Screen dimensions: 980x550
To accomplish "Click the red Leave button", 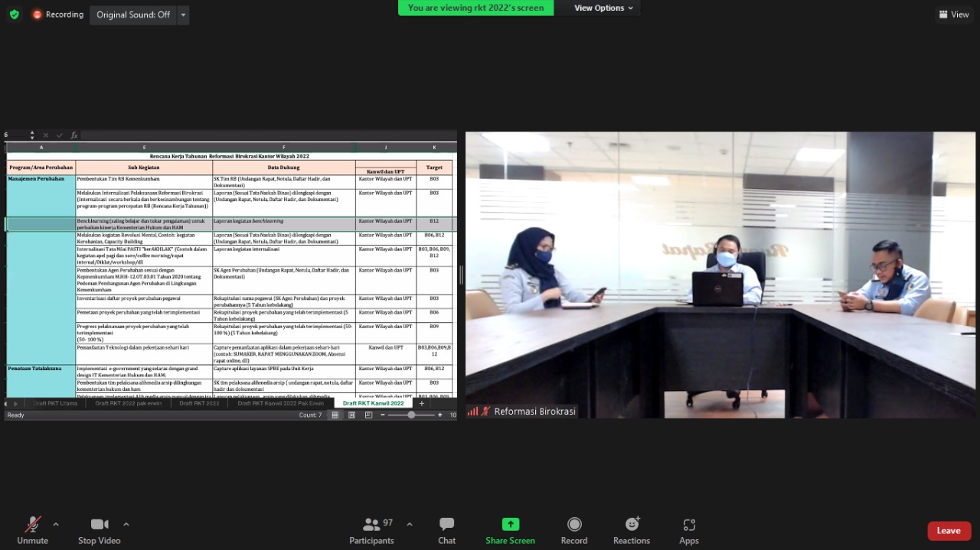I will pyautogui.click(x=949, y=531).
